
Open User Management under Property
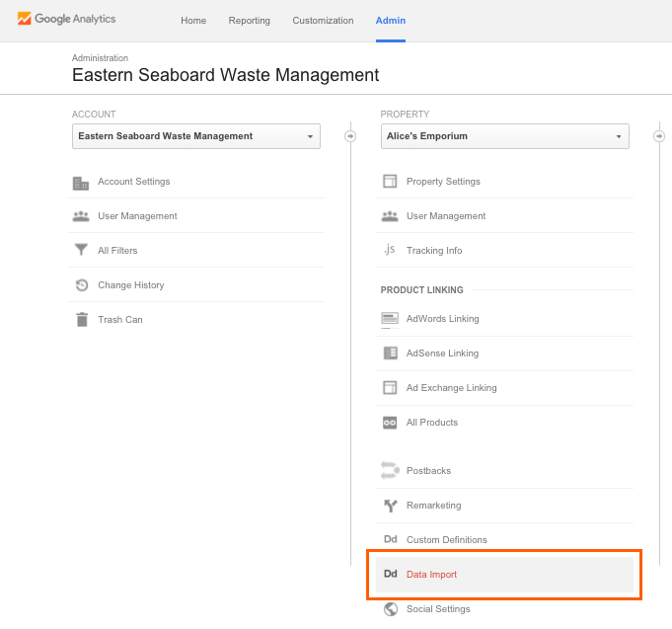pyautogui.click(x=446, y=216)
